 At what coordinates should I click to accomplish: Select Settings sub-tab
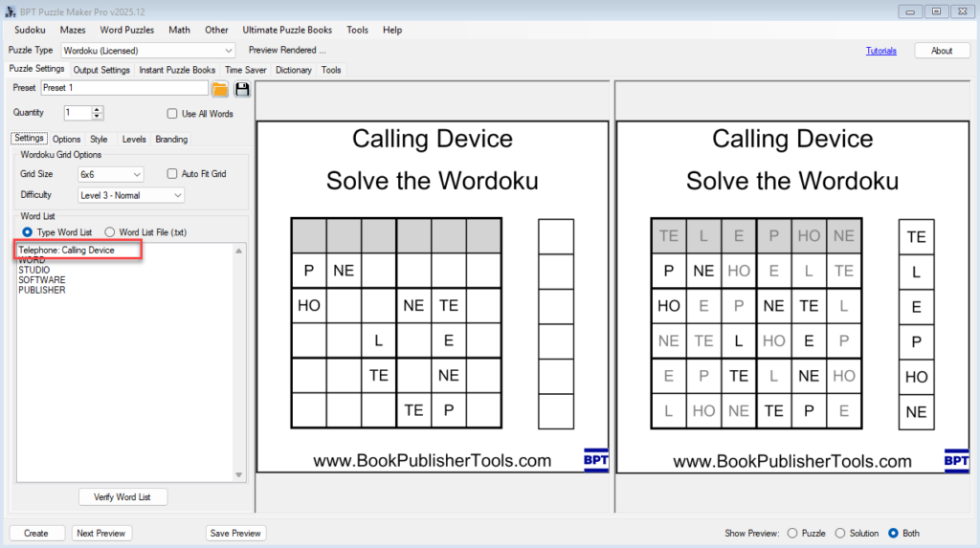coord(29,138)
